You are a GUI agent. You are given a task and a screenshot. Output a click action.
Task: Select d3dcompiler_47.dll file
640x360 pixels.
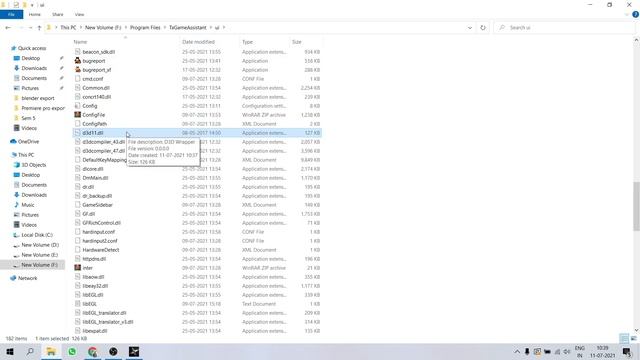click(x=103, y=151)
